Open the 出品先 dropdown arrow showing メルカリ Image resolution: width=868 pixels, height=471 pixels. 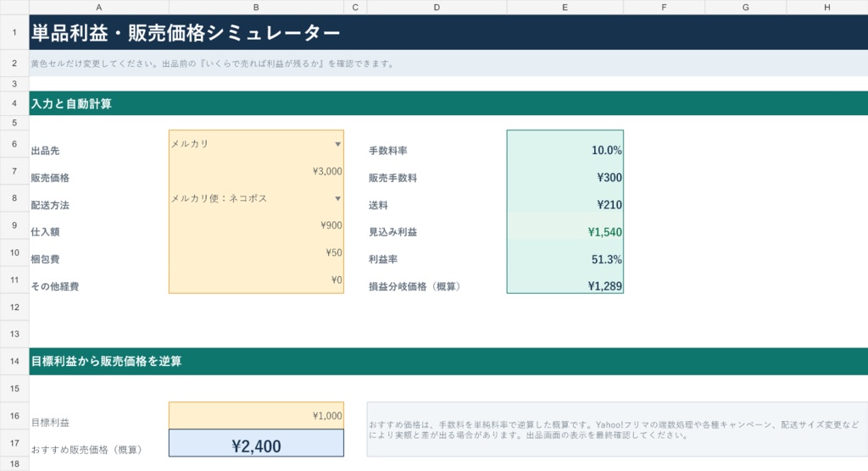337,144
